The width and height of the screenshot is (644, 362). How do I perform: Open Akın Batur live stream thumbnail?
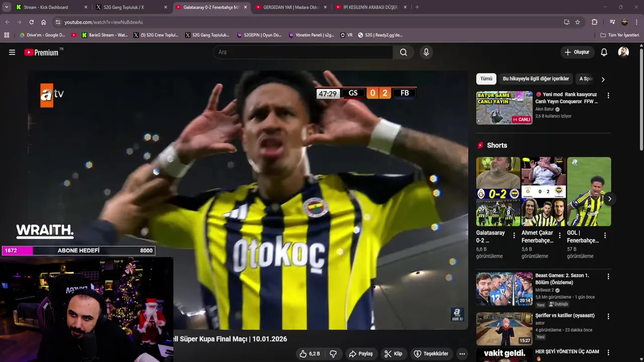click(x=504, y=108)
